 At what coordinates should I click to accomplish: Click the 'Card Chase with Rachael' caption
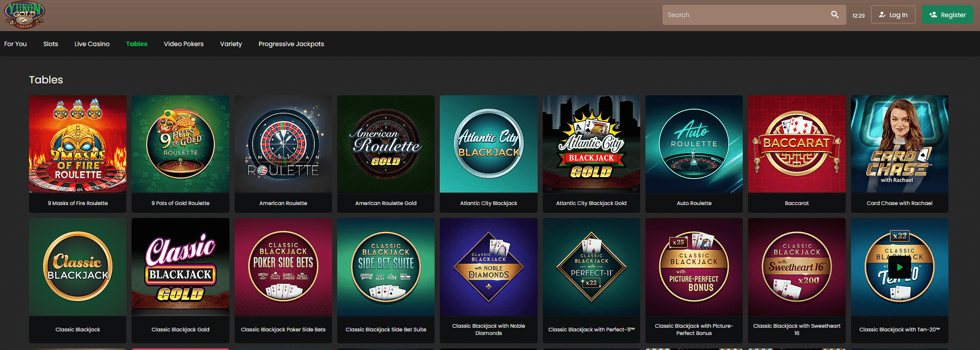point(900,203)
